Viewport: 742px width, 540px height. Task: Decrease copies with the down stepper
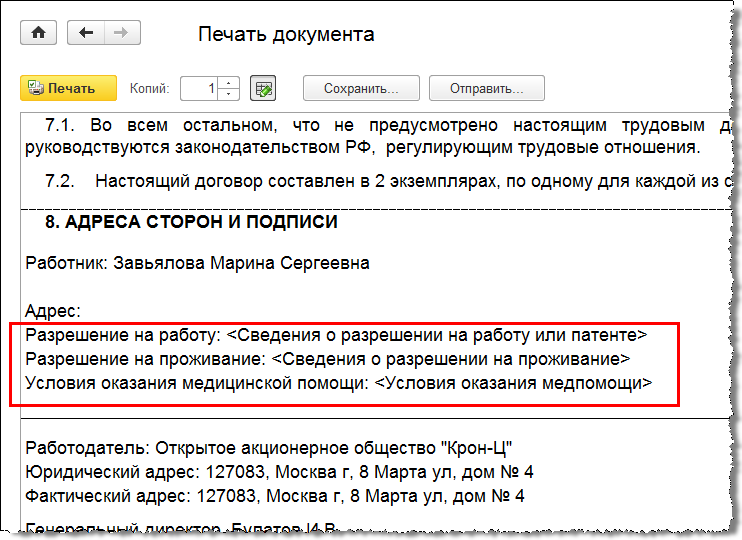tap(229, 94)
